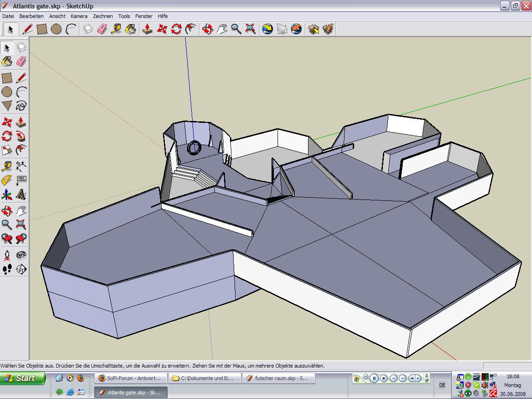
Task: Pause playback in the taskbar media player
Action: pos(374,378)
